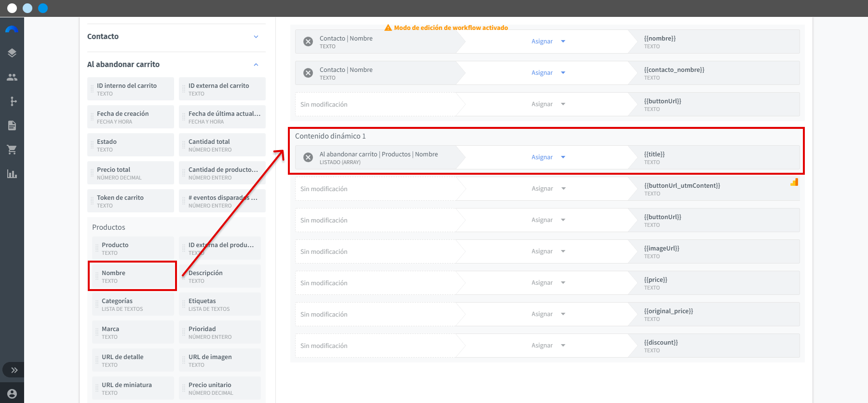This screenshot has height=403, width=868.
Task: Click the analytics icon beside {{buttonUrl_utmContent}}
Action: [x=794, y=182]
